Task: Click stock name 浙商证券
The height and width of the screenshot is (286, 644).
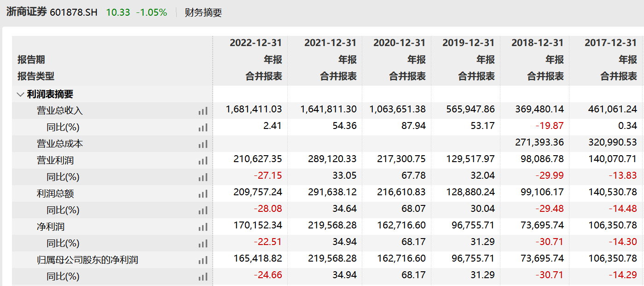Action: 27,12
